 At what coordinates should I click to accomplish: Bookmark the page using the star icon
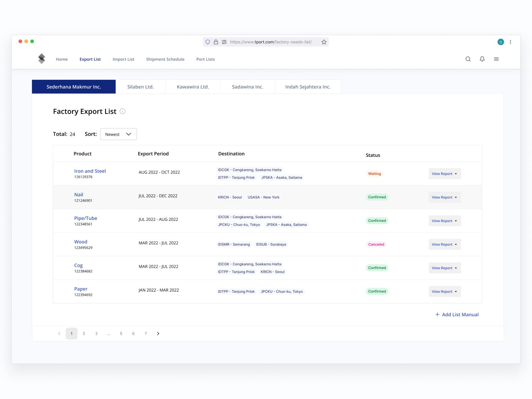(x=324, y=42)
